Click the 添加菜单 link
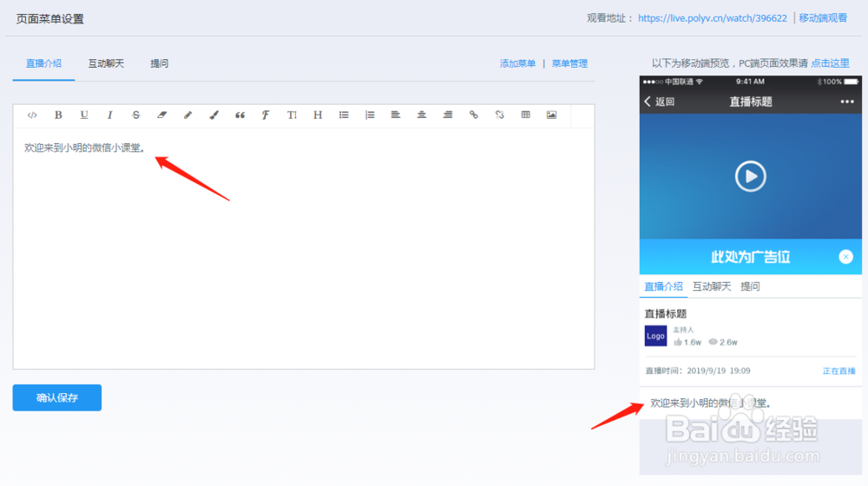This screenshot has height=486, width=868. 517,63
